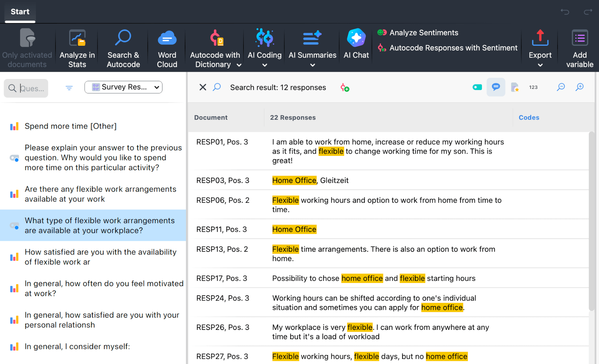Click the filter questions icon
Screen dimensions: 599x364
tap(69, 88)
